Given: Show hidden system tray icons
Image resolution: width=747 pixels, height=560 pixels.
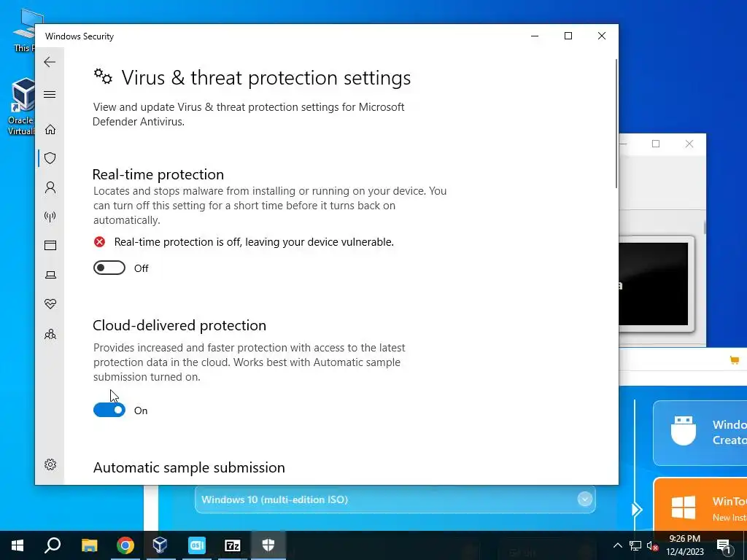Looking at the screenshot, I should [x=617, y=545].
